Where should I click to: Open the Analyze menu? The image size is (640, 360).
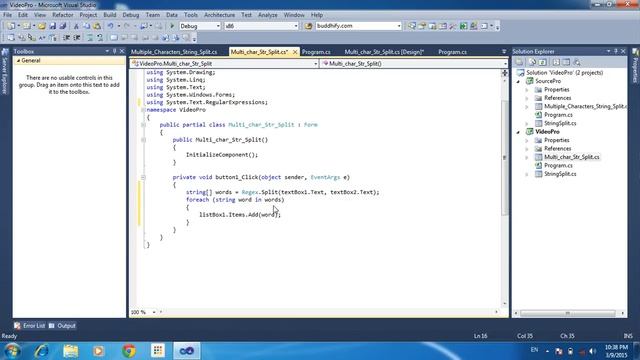click(268, 15)
